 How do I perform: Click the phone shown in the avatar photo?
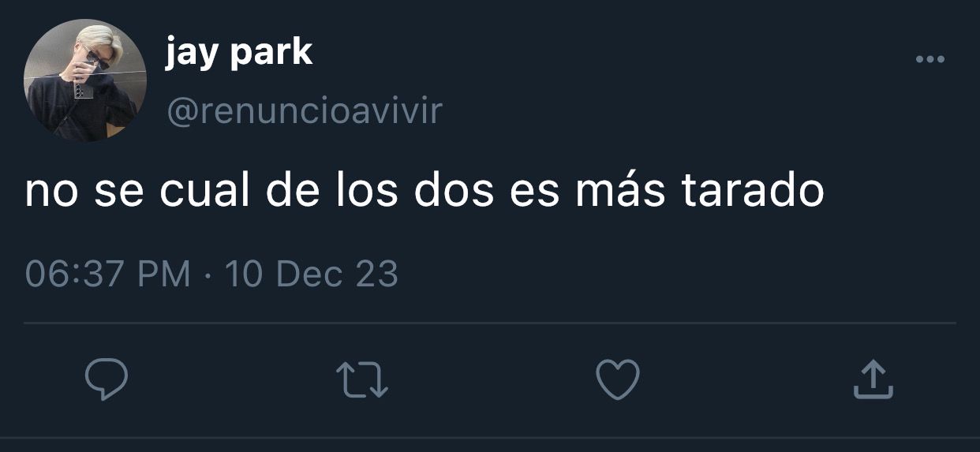point(83,88)
